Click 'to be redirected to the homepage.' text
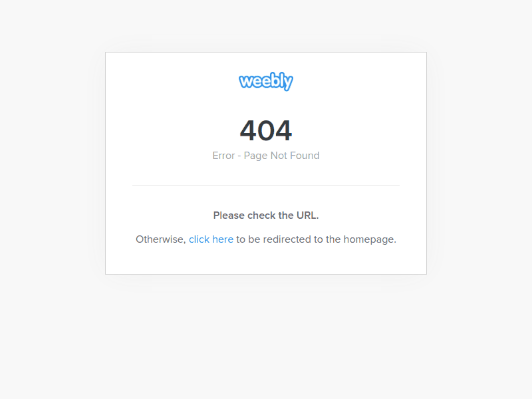Image resolution: width=532 pixels, height=399 pixels. pos(317,239)
